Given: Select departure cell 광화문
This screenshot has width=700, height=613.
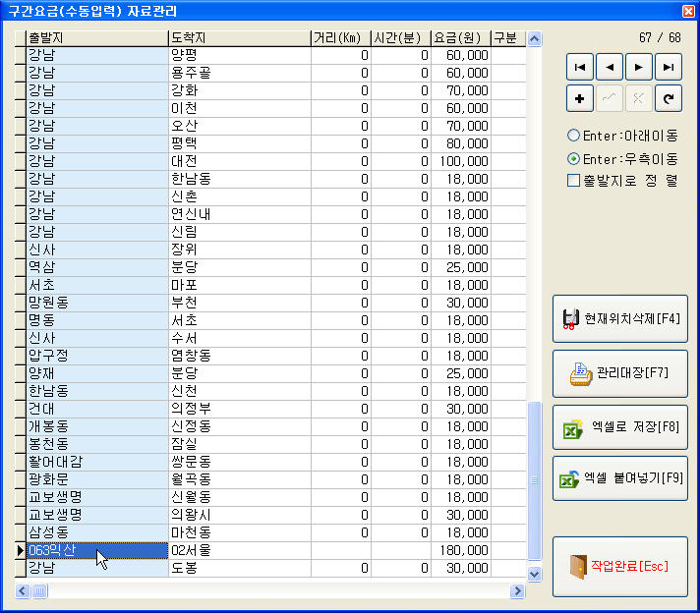Looking at the screenshot, I should tap(97, 480).
